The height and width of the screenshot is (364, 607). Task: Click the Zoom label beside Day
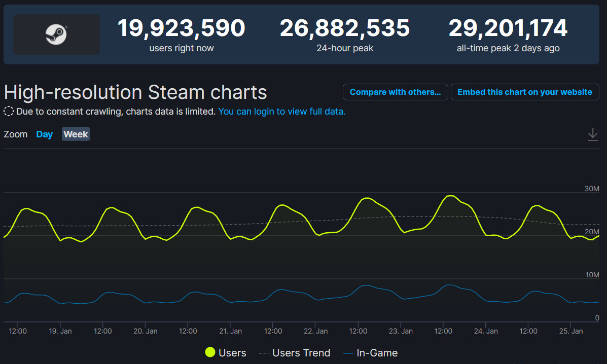[16, 134]
